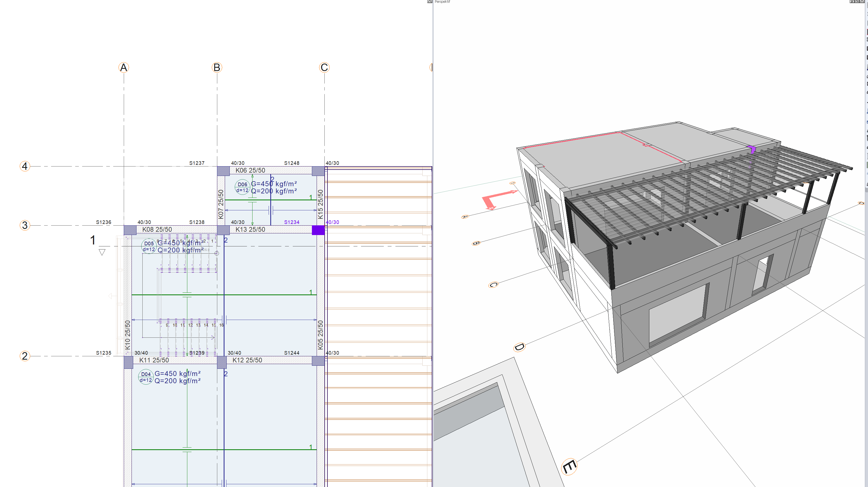Click the N button in Perspektif corner

coord(857,1)
